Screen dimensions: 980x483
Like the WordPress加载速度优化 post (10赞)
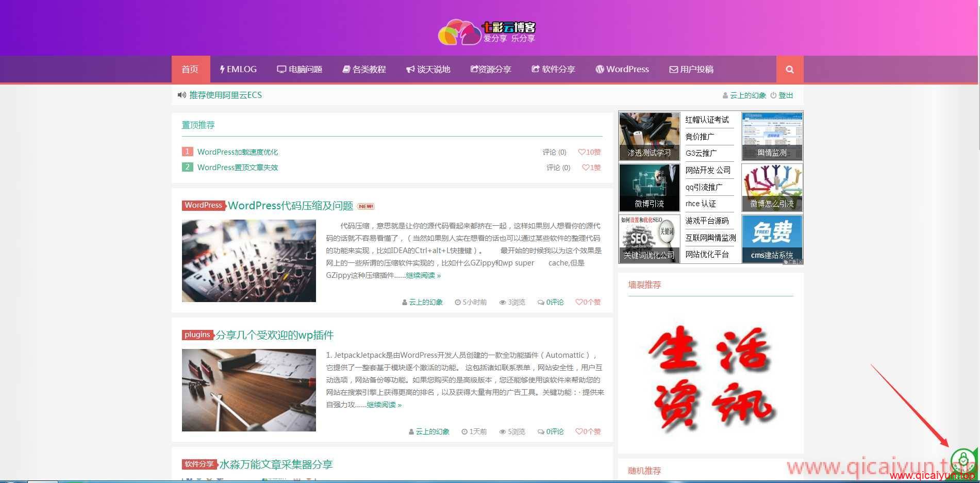pyautogui.click(x=589, y=152)
